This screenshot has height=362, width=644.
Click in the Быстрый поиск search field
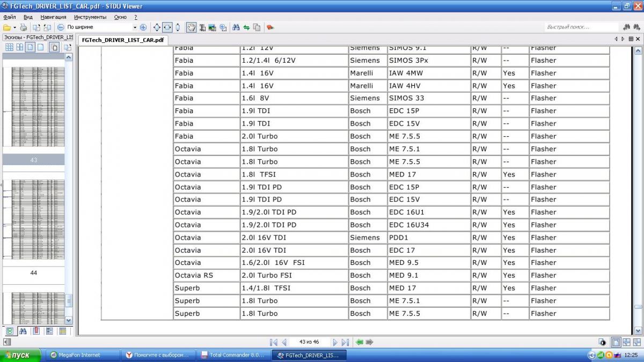pos(581,27)
